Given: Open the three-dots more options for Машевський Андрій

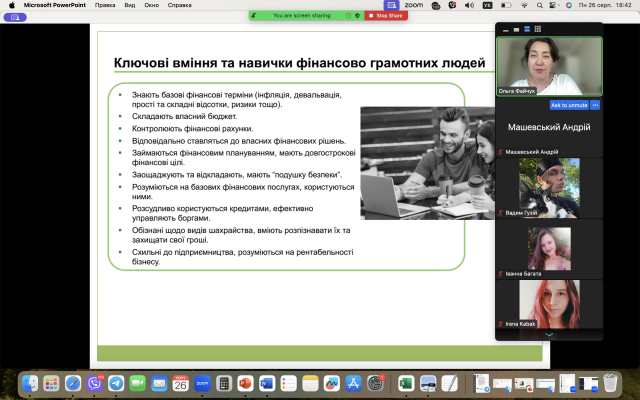Looking at the screenshot, I should [595, 105].
